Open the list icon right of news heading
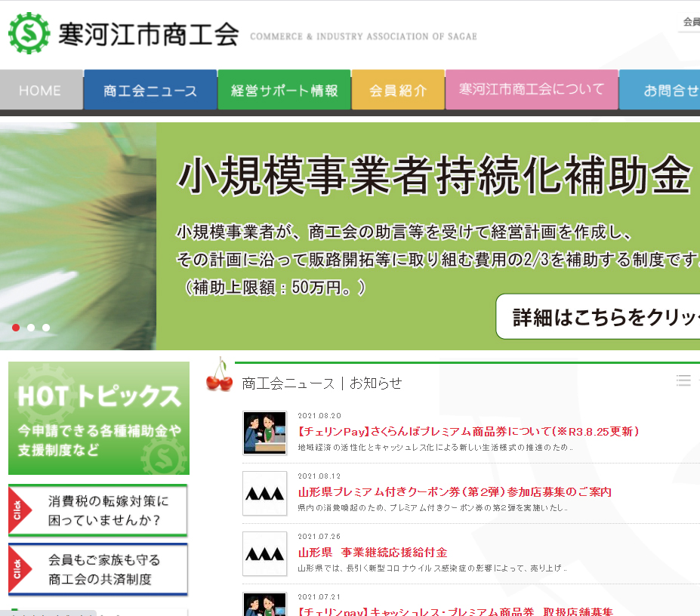This screenshot has width=700, height=616. coord(683,380)
